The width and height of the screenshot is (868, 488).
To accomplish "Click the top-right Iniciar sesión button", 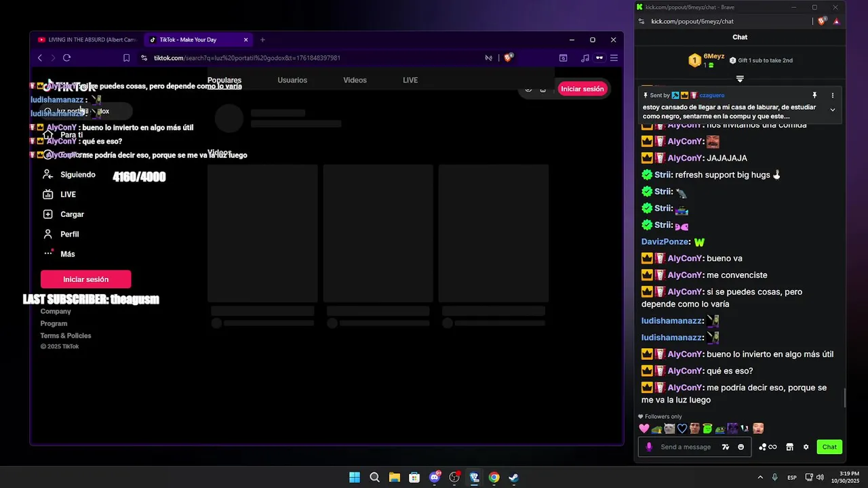I will coord(582,89).
